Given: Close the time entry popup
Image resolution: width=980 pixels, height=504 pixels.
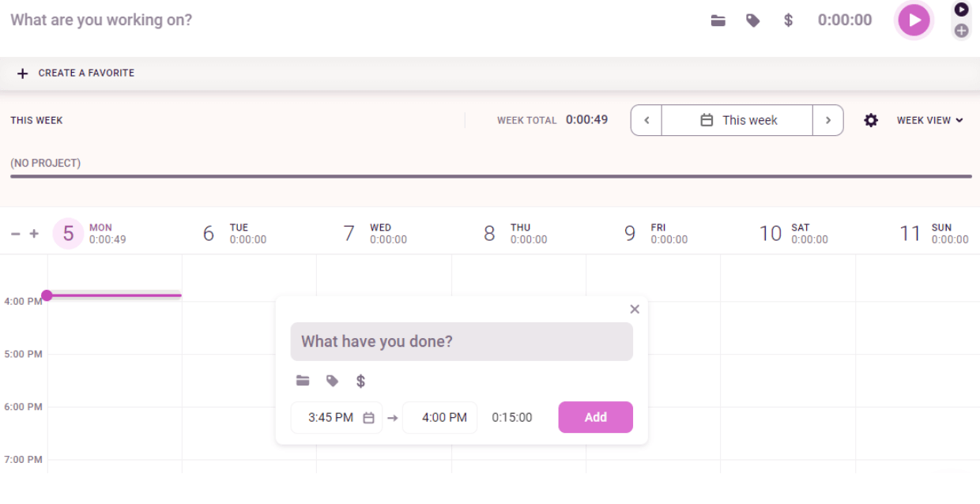Looking at the screenshot, I should 635,309.
